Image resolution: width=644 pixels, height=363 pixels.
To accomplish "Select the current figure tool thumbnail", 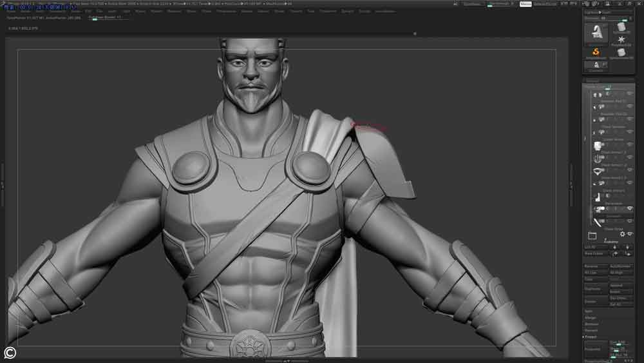I will tap(596, 34).
